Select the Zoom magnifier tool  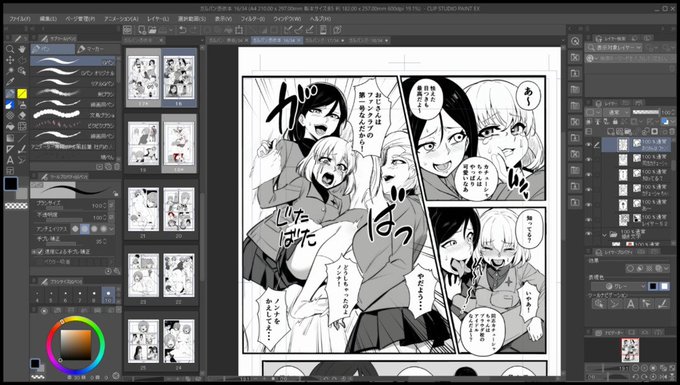(10, 49)
